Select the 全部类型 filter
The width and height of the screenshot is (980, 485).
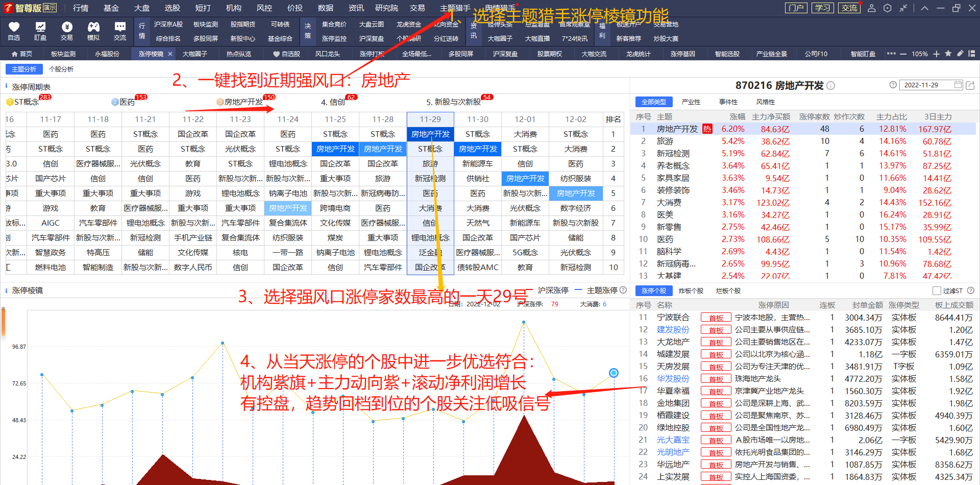tap(654, 102)
